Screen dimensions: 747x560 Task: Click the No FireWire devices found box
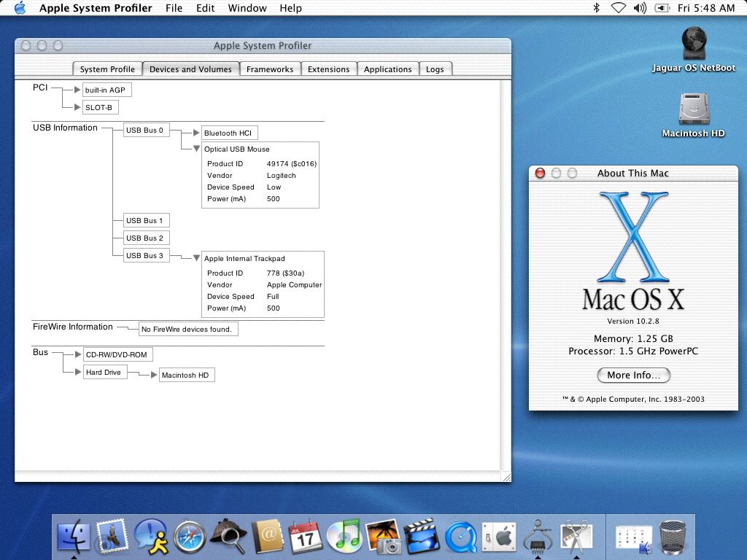pyautogui.click(x=187, y=329)
